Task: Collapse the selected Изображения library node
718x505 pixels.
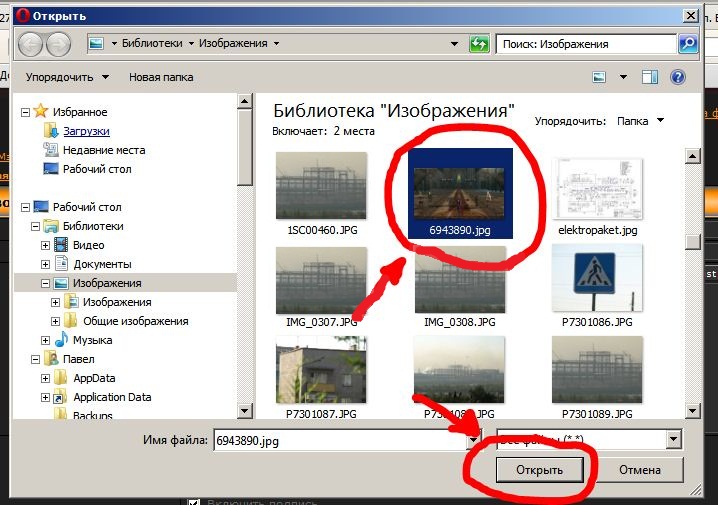Action: [x=45, y=283]
